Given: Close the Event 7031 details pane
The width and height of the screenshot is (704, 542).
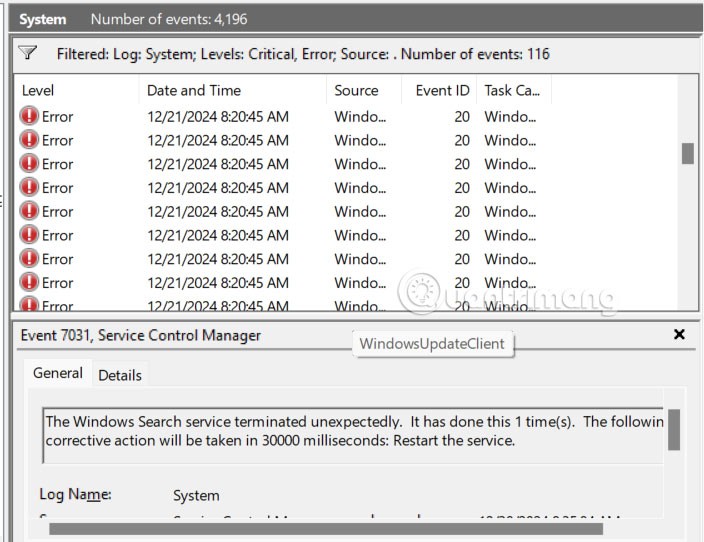Looking at the screenshot, I should [679, 334].
